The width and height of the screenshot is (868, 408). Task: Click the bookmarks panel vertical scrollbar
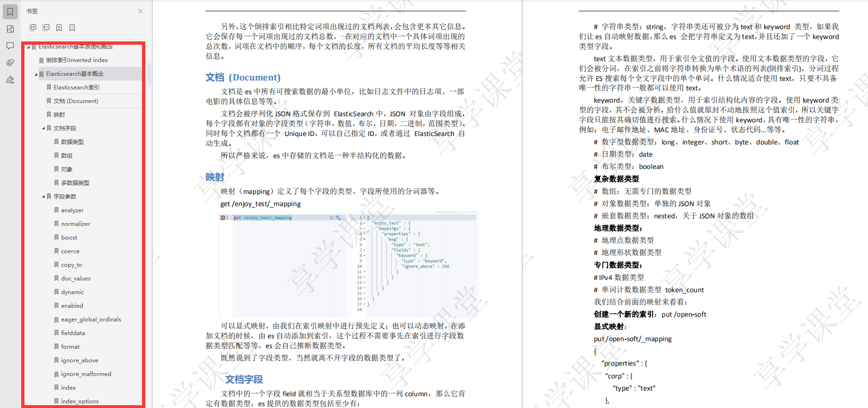[x=149, y=74]
